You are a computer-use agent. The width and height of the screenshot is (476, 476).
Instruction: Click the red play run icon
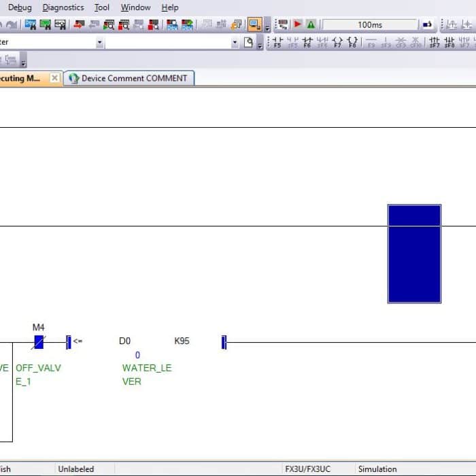pos(298,24)
